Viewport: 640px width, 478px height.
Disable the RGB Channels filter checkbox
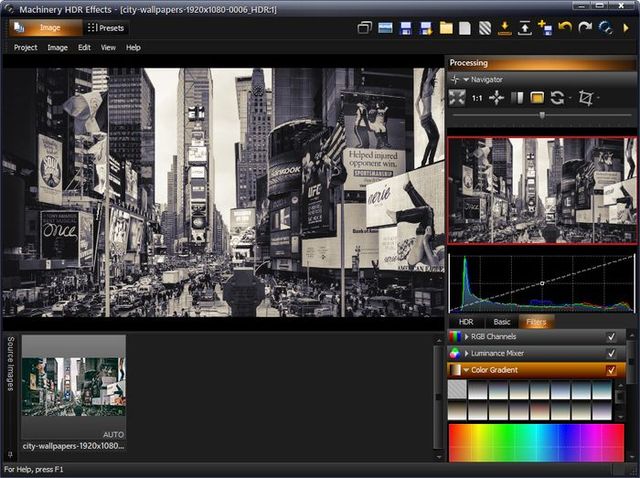click(611, 337)
